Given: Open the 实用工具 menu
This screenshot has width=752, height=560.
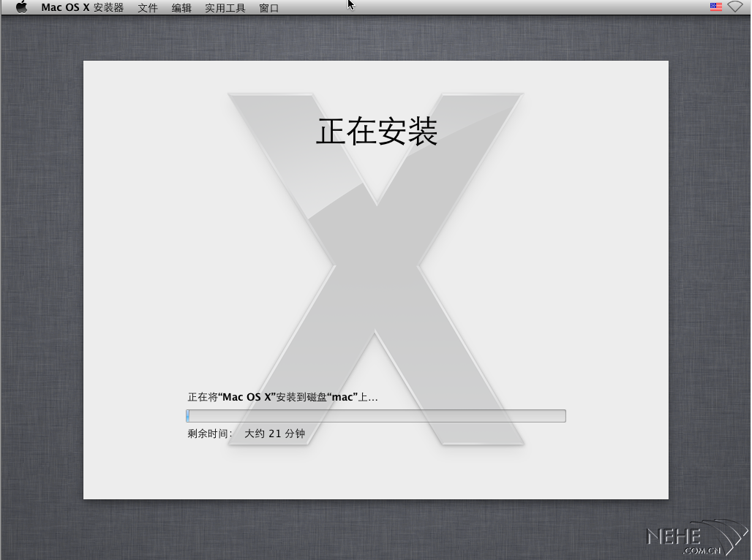Looking at the screenshot, I should pyautogui.click(x=225, y=8).
